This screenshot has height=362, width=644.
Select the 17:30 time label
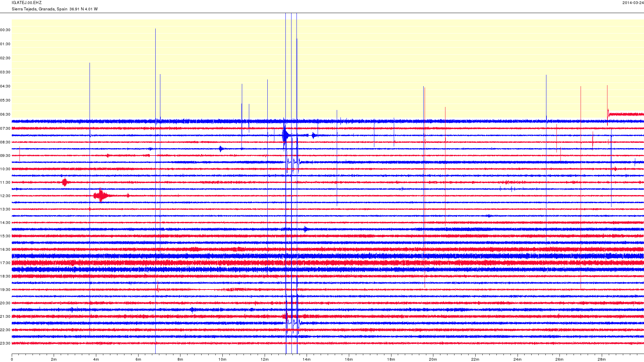pyautogui.click(x=5, y=263)
